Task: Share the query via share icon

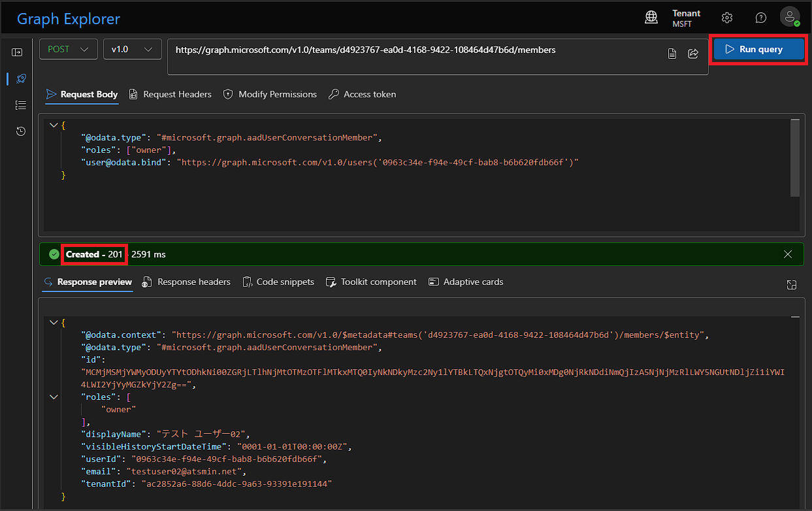Action: pyautogui.click(x=693, y=54)
